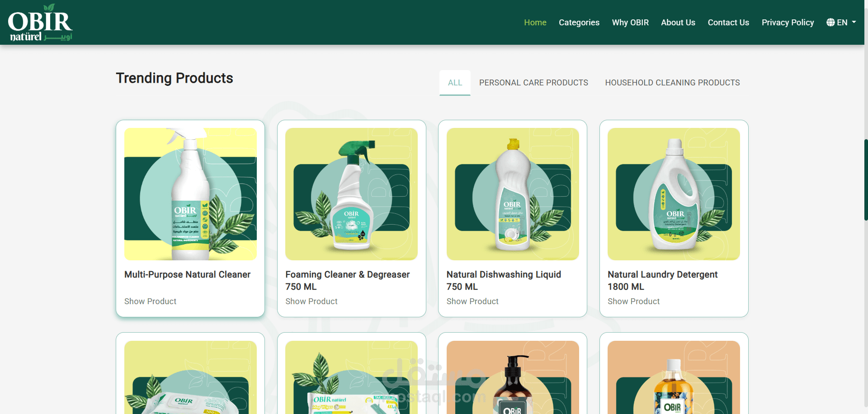Select the ALL products tab

[x=455, y=83]
